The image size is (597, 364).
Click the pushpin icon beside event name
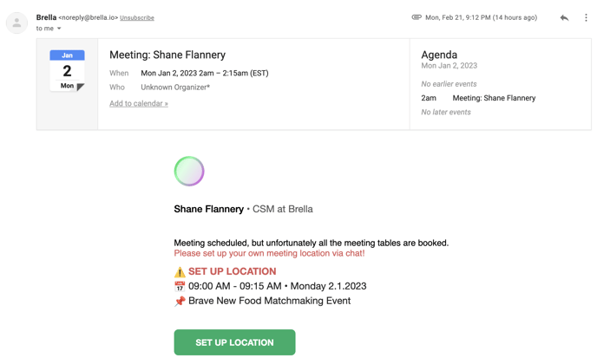(180, 302)
